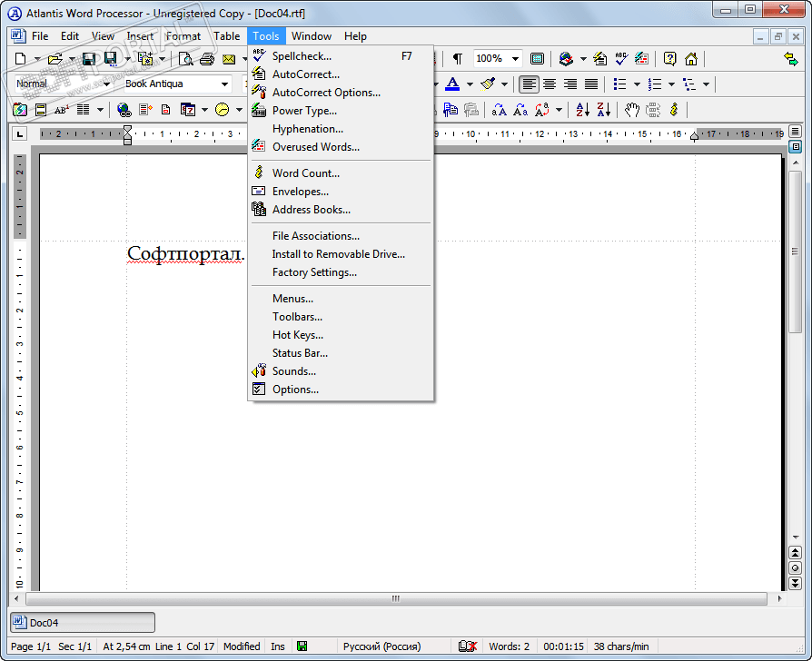The image size is (812, 661).
Task: Click the columns icon
Action: click(83, 110)
